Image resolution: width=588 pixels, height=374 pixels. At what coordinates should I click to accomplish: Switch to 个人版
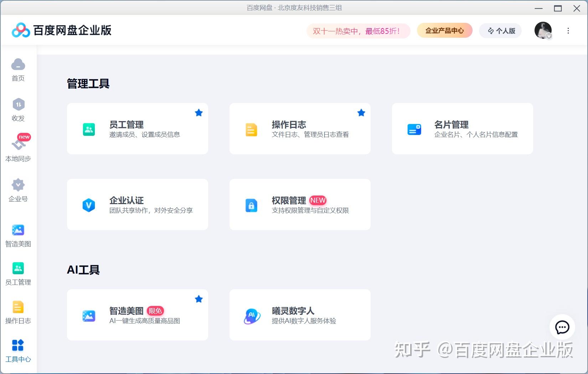click(500, 31)
